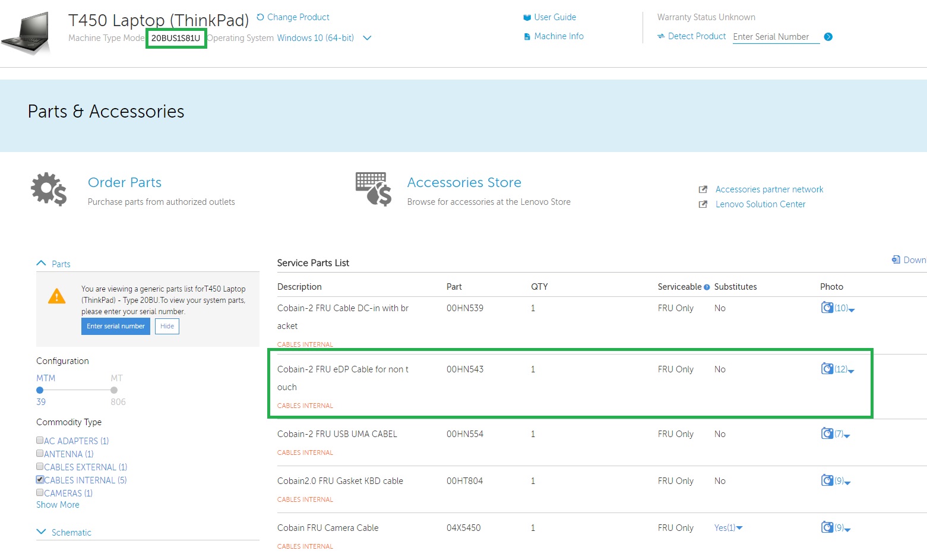This screenshot has width=927, height=560.
Task: Click the Detect Product arrows icon
Action: pos(661,36)
